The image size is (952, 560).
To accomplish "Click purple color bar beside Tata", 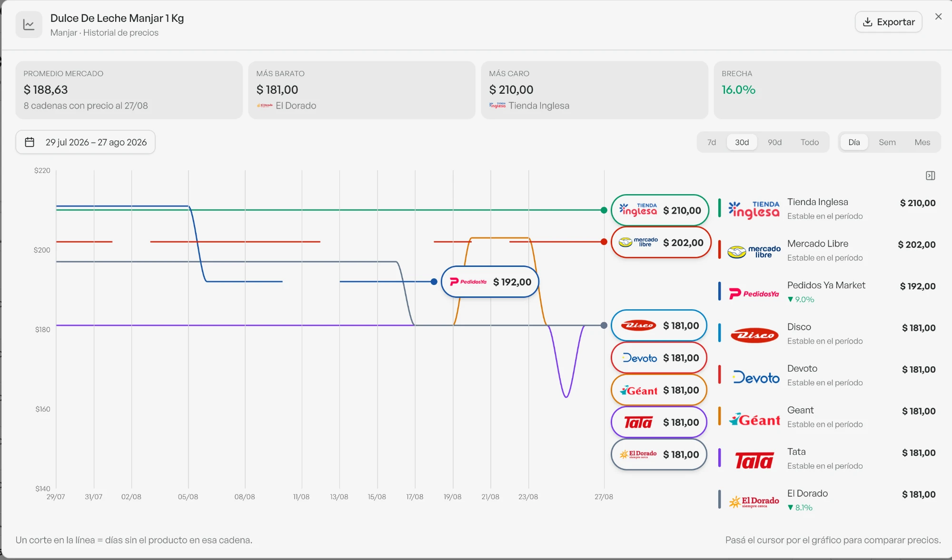I will tap(719, 458).
